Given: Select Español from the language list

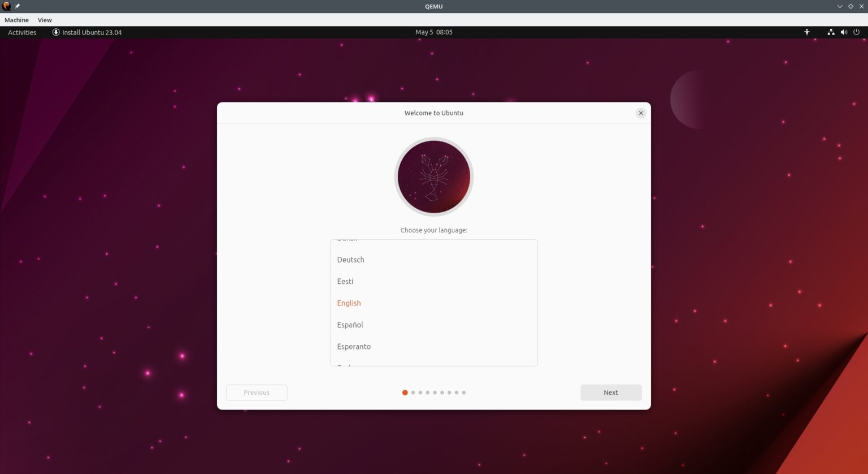Looking at the screenshot, I should (350, 325).
